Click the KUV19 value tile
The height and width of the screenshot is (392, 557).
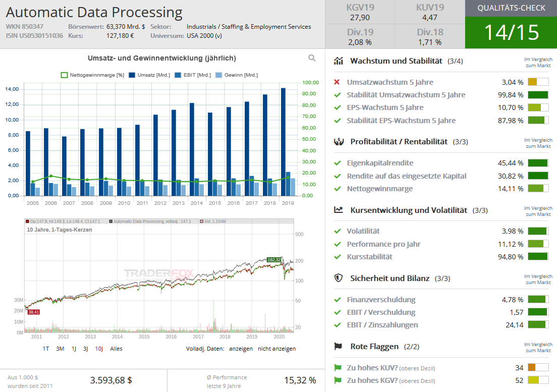click(x=430, y=13)
